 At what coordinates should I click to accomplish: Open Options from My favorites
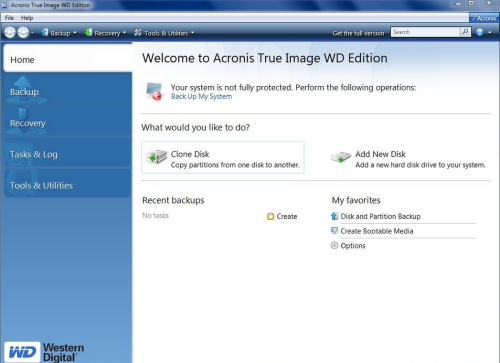coord(353,246)
